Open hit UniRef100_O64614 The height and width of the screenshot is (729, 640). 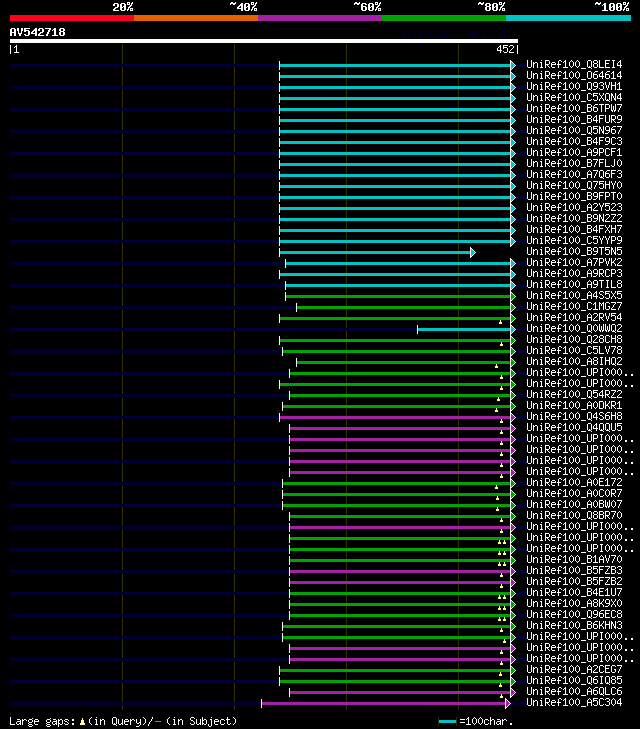coord(574,75)
